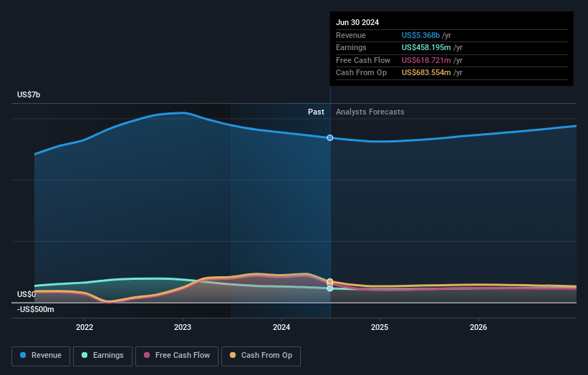Click the US$5.368b revenue value
This screenshot has height=375, width=588.
coord(420,35)
